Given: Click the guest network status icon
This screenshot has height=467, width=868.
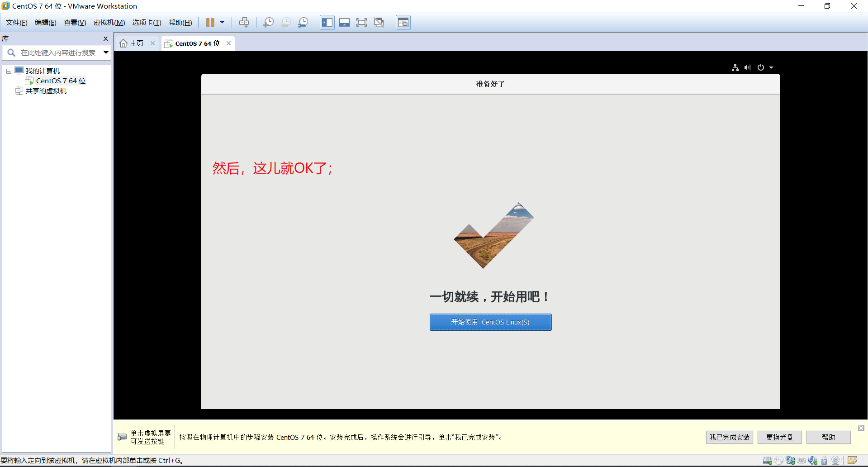Looking at the screenshot, I should point(735,67).
